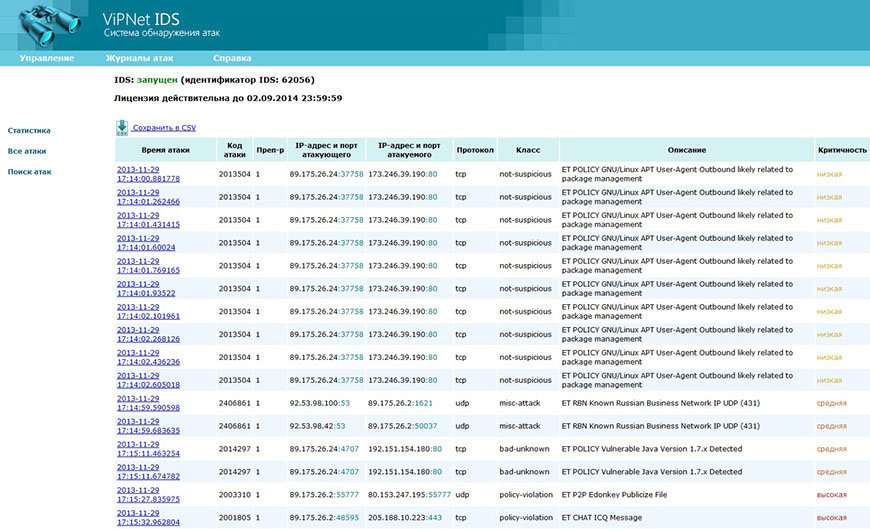Click the ViPNet IDS binoculars logo

[50, 25]
